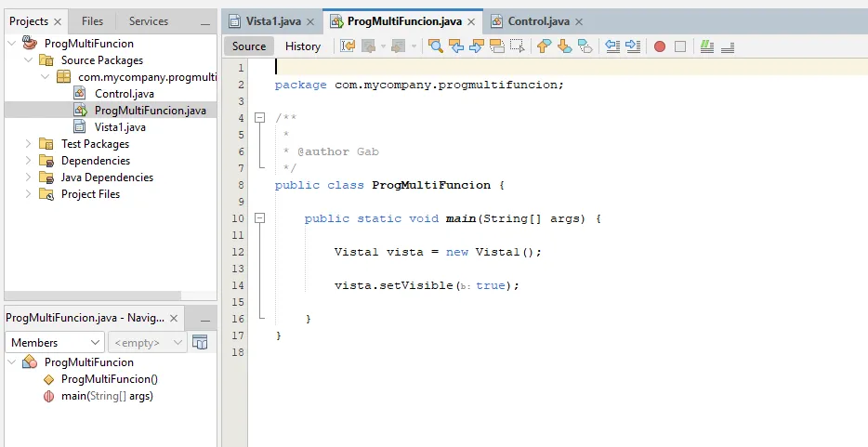Go to Find Previous Occurrence icon
Viewport: 868px width, 447px height.
point(456,46)
